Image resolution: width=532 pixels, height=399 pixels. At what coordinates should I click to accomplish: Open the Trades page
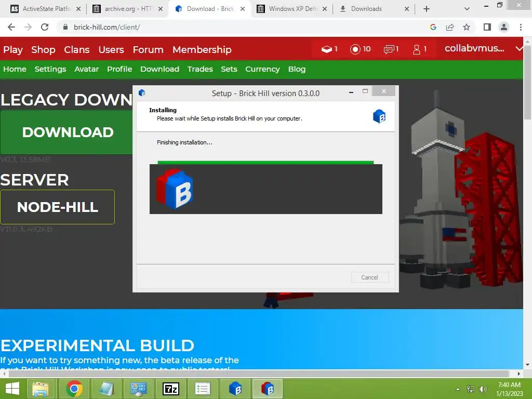(x=200, y=69)
